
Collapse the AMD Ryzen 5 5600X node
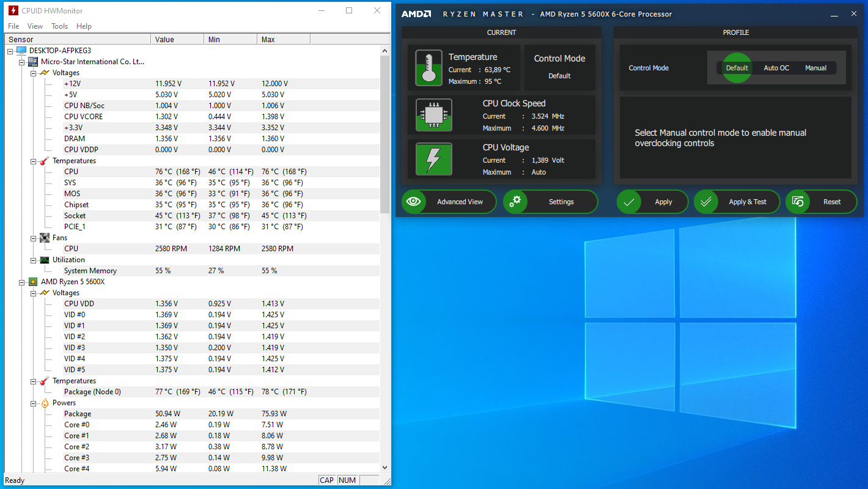tap(22, 282)
